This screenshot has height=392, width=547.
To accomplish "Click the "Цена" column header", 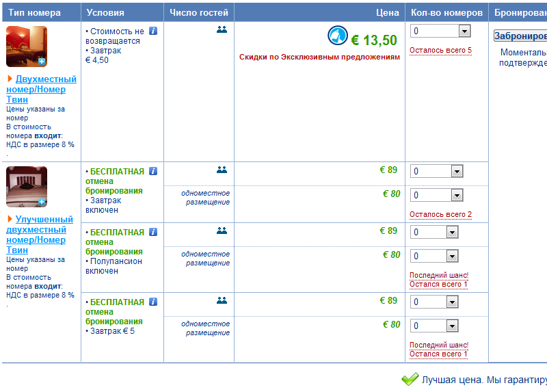I will 388,12.
